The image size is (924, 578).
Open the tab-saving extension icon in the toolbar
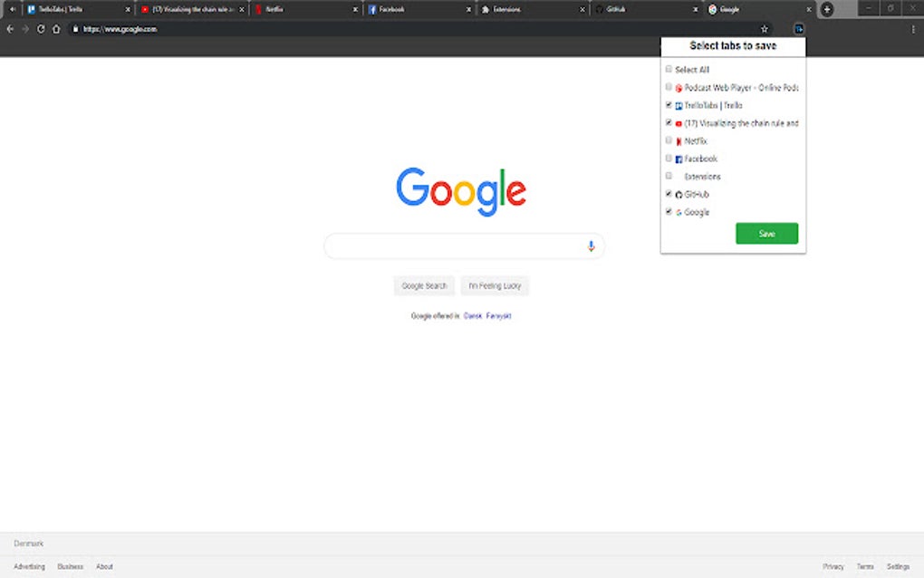tap(798, 28)
